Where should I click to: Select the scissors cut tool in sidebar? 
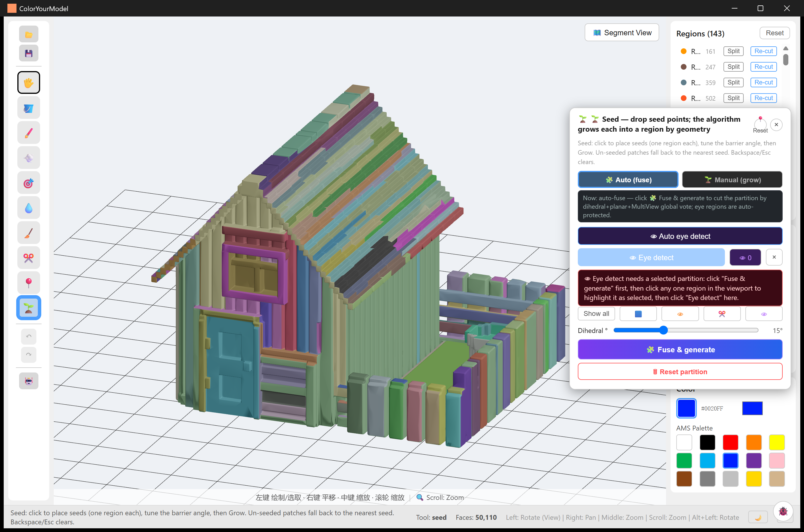pyautogui.click(x=28, y=258)
